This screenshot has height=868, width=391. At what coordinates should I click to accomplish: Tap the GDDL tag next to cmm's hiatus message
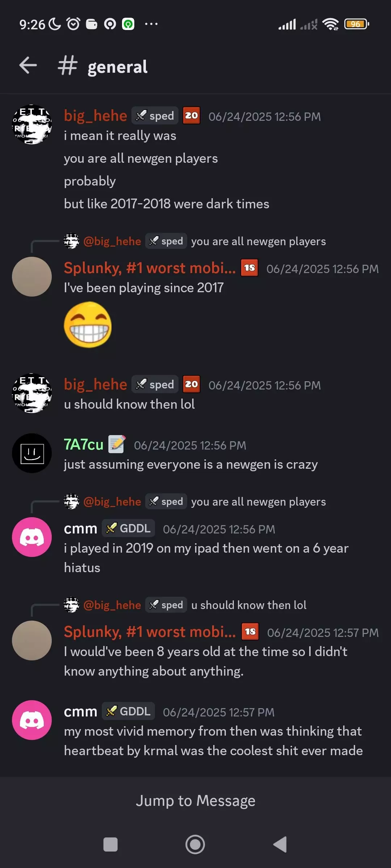[129, 528]
